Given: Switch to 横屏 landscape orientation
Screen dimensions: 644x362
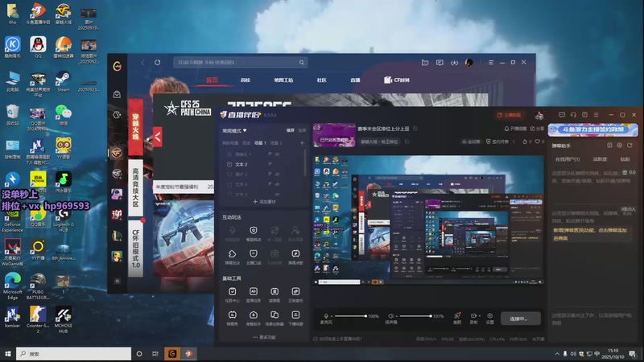Looking at the screenshot, I should pyautogui.click(x=291, y=130).
